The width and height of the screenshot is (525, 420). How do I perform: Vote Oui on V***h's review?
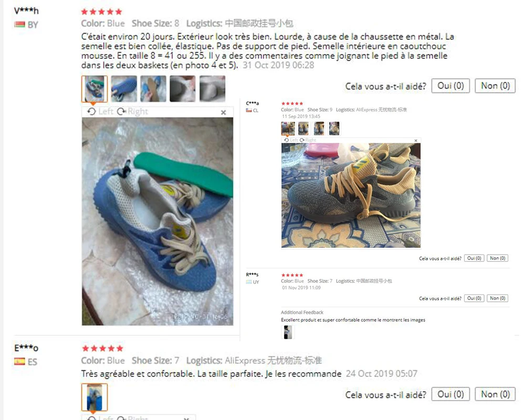pos(450,86)
